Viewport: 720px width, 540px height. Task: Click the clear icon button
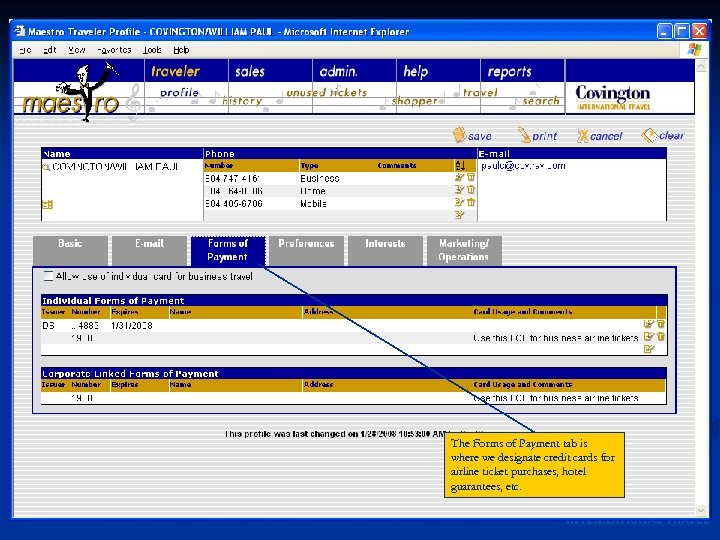(x=663, y=135)
